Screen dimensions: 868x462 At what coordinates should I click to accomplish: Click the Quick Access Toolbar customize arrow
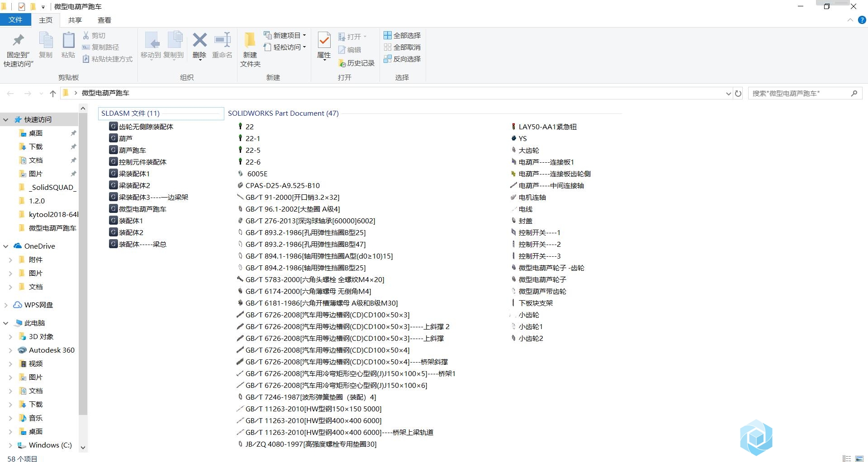coord(43,7)
